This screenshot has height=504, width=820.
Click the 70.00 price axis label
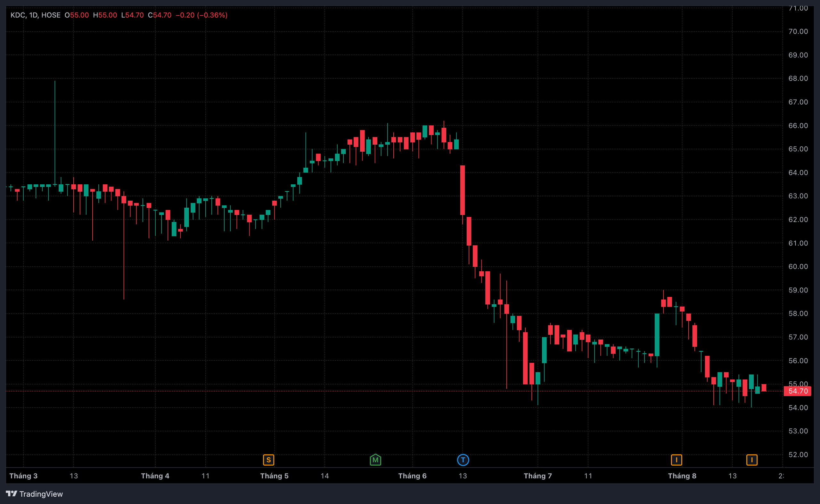[x=798, y=31]
